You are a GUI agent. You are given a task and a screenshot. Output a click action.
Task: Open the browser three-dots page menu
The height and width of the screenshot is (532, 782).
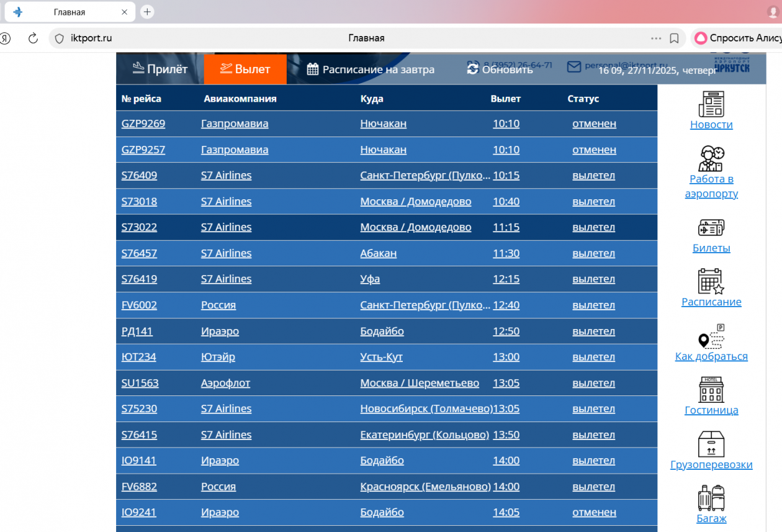pyautogui.click(x=656, y=38)
